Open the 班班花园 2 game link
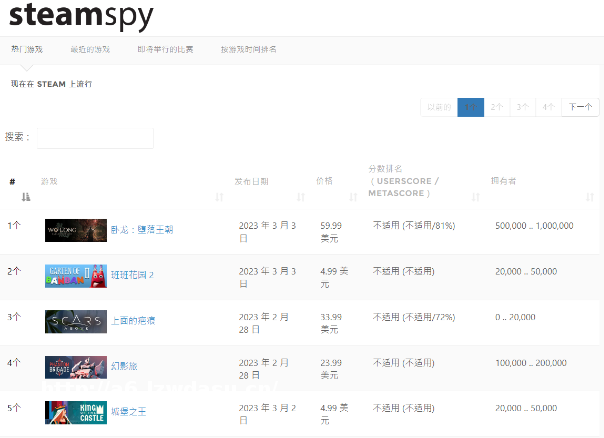 tap(131, 274)
